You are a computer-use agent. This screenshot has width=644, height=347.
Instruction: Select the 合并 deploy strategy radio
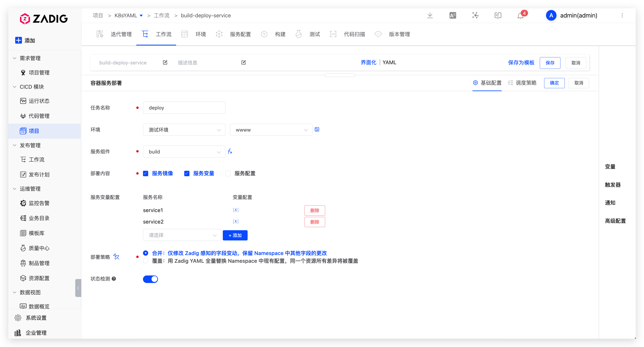(145, 253)
